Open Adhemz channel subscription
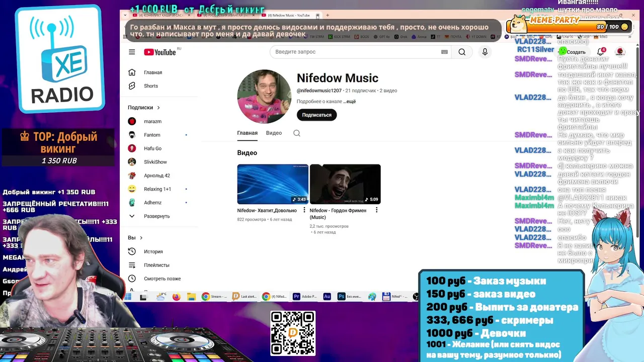The width and height of the screenshot is (644, 362). tap(152, 203)
